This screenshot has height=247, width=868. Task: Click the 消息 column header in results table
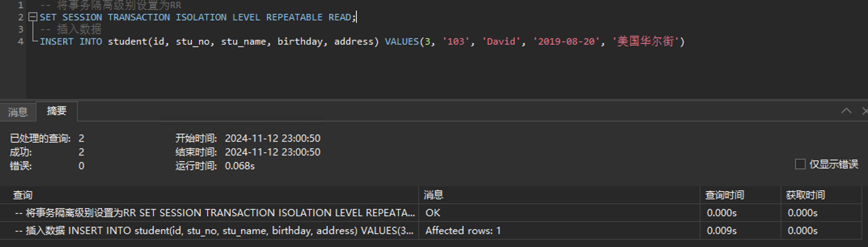point(433,195)
